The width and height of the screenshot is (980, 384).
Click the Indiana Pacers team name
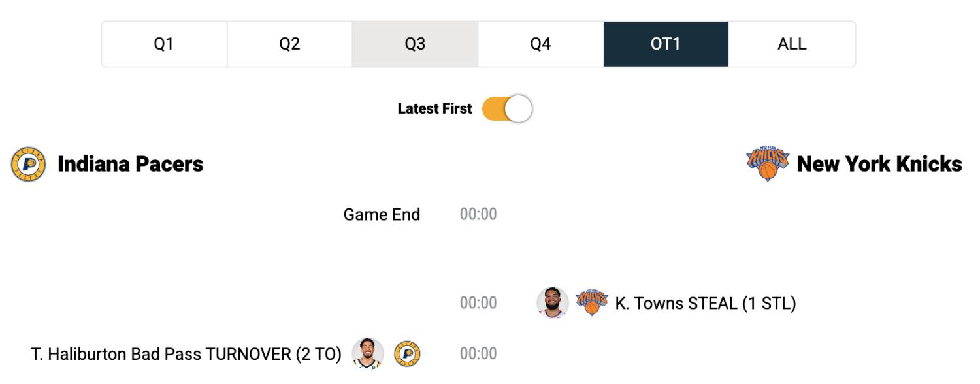click(131, 164)
